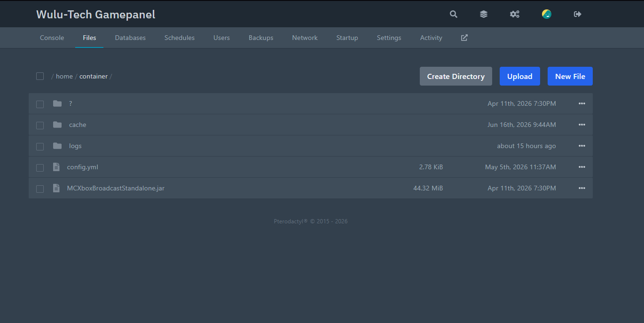The image size is (644, 323).
Task: Open options menu for logs folder
Action: (582, 146)
